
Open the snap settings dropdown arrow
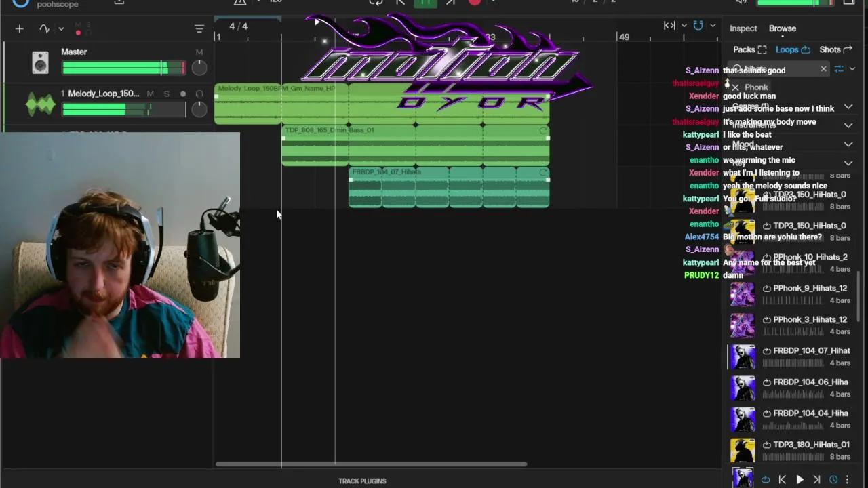712,26
